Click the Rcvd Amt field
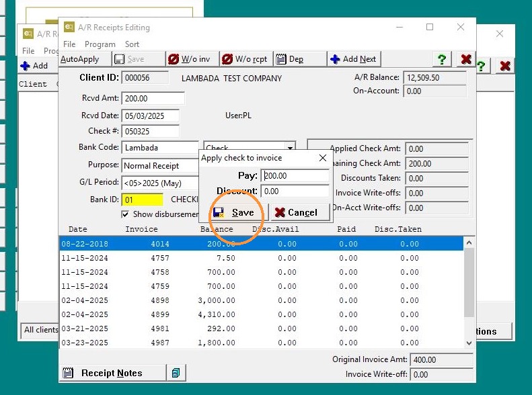The image size is (532, 395). coord(153,98)
